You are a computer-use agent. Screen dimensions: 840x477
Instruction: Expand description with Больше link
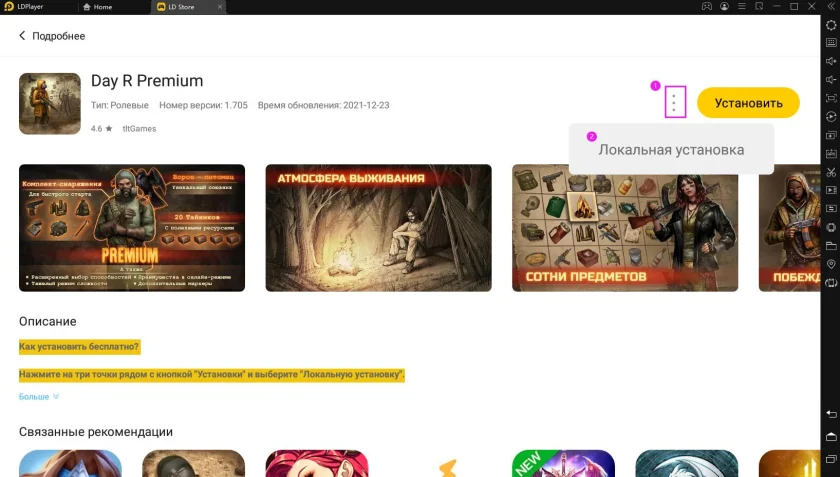point(39,397)
